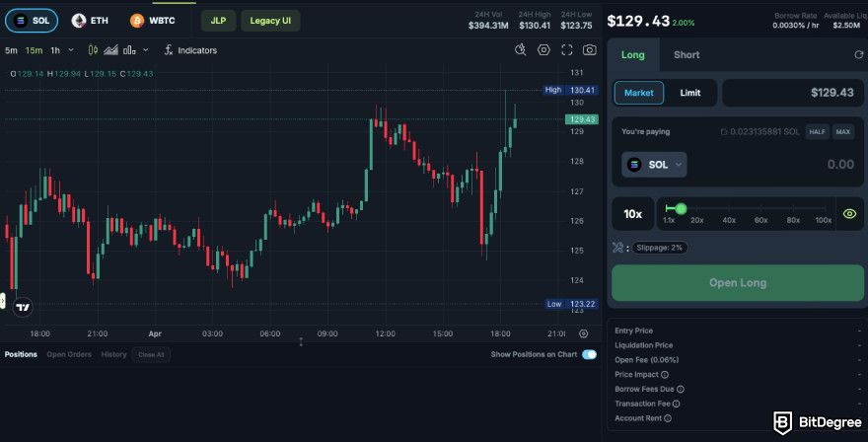868x442 pixels.
Task: Set chart interval to 1h
Action: click(55, 50)
